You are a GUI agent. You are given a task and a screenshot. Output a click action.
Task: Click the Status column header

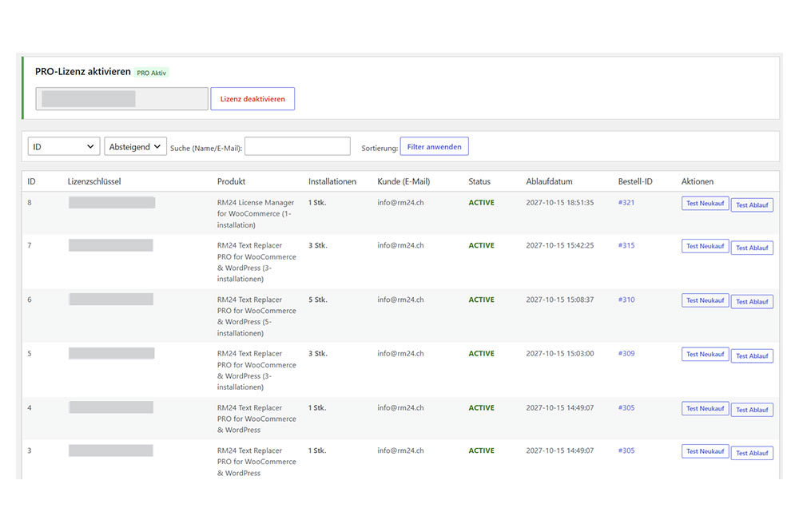(479, 181)
